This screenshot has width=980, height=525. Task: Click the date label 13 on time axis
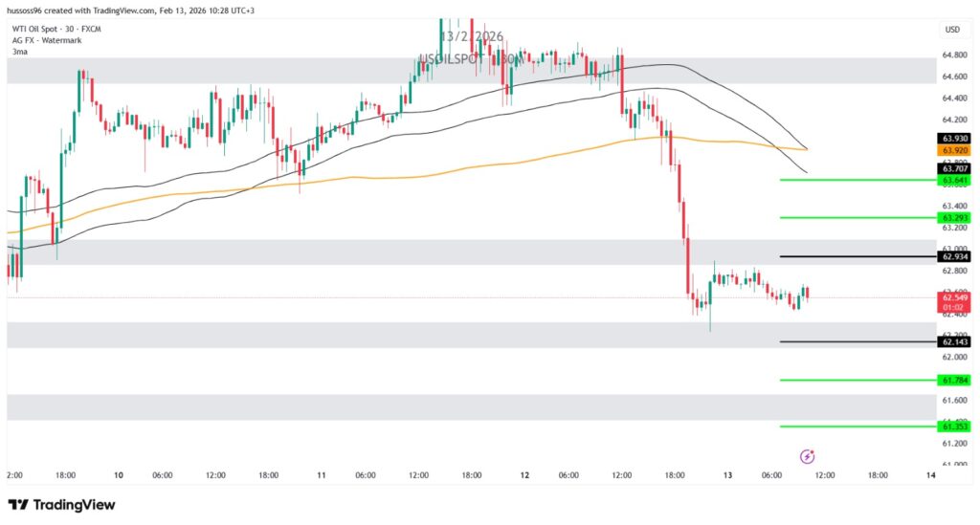(x=726, y=474)
